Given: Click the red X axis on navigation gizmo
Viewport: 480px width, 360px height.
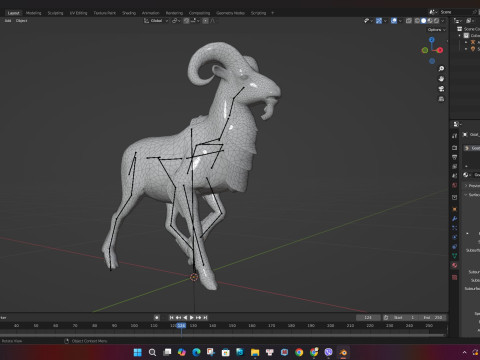Looking at the screenshot, I should point(440,50).
